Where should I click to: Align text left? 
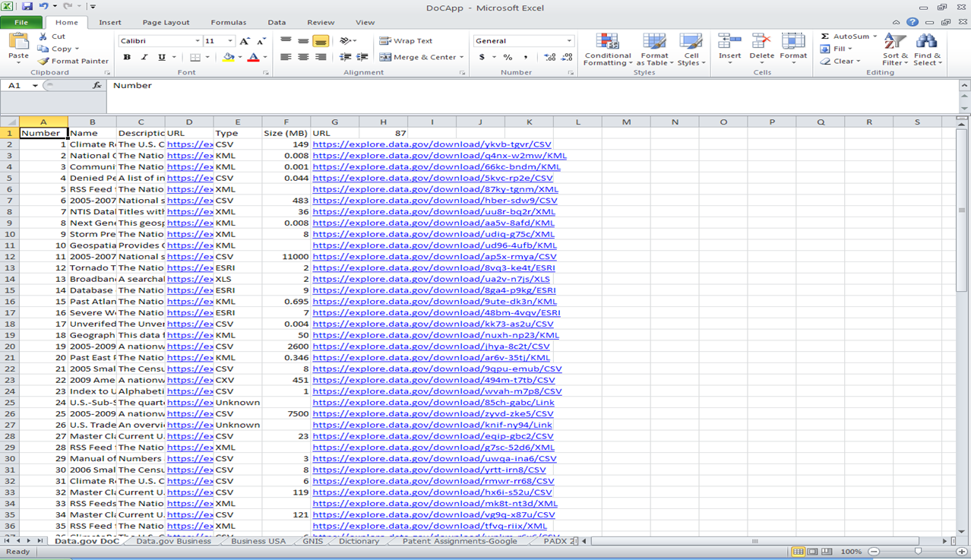pyautogui.click(x=286, y=57)
